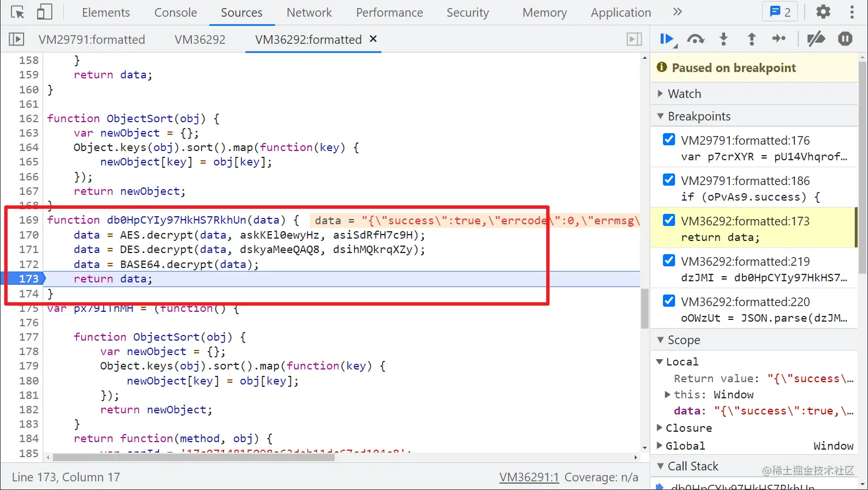Click line number 162 in gutter
Screen dimensions: 868x490
[x=29, y=118]
